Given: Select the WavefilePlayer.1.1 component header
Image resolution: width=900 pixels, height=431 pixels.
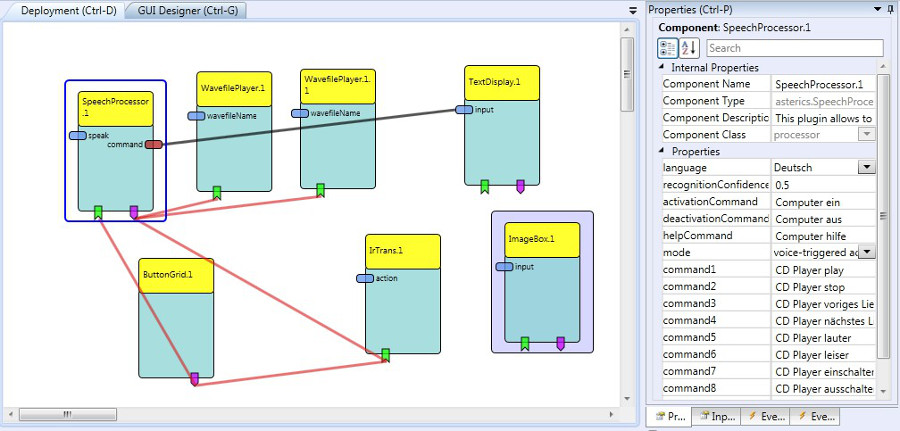Looking at the screenshot, I should coord(338,86).
